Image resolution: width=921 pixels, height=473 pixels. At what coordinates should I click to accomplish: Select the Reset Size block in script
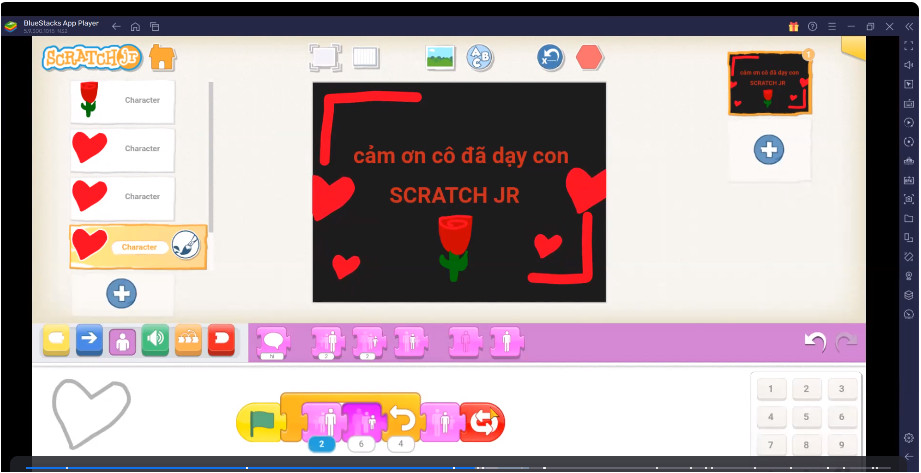[x=441, y=422]
